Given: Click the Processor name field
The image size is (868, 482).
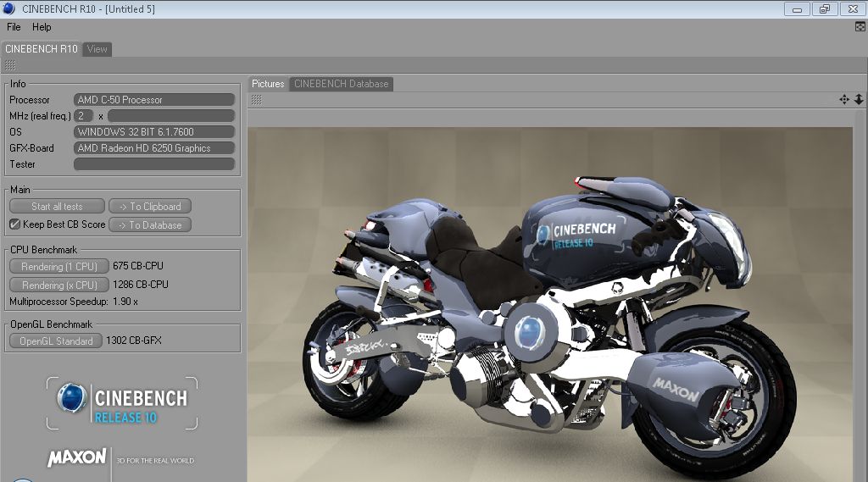Looking at the screenshot, I should (154, 100).
